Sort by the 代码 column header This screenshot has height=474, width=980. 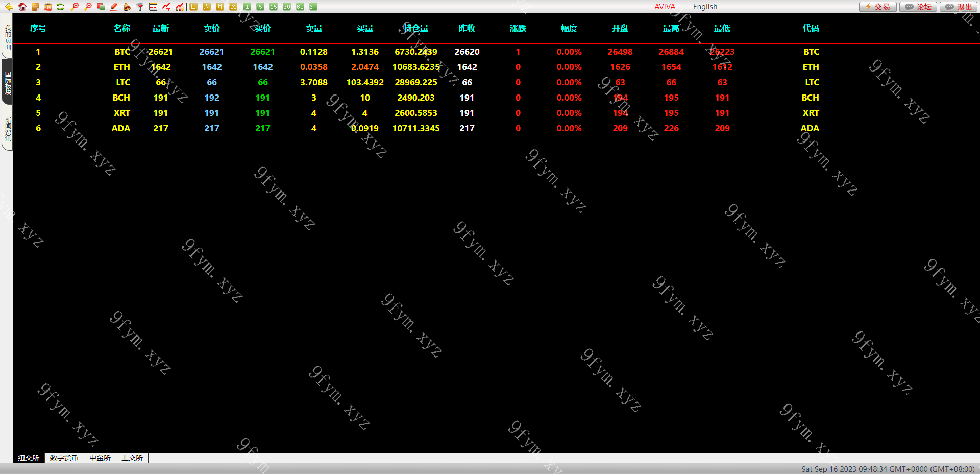811,28
